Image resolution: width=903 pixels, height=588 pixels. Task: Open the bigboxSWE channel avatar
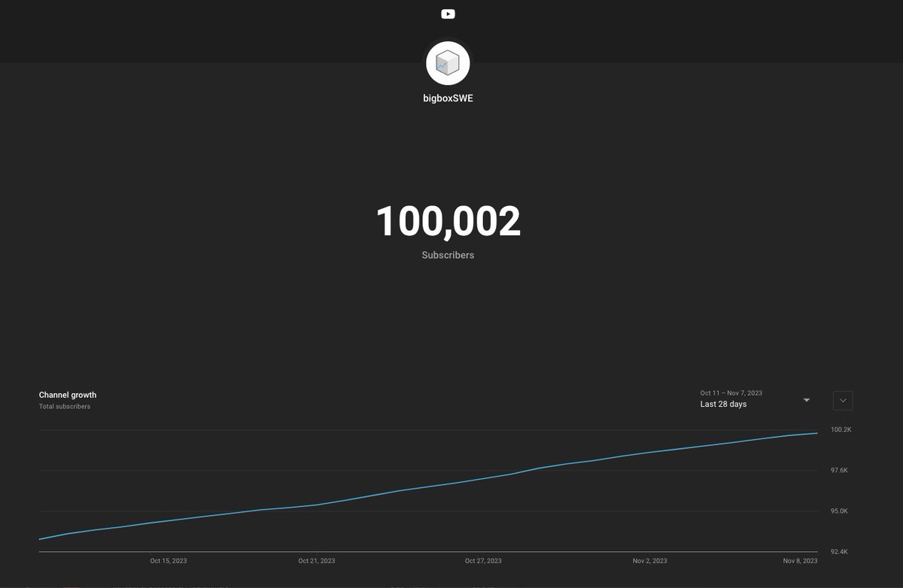[448, 64]
